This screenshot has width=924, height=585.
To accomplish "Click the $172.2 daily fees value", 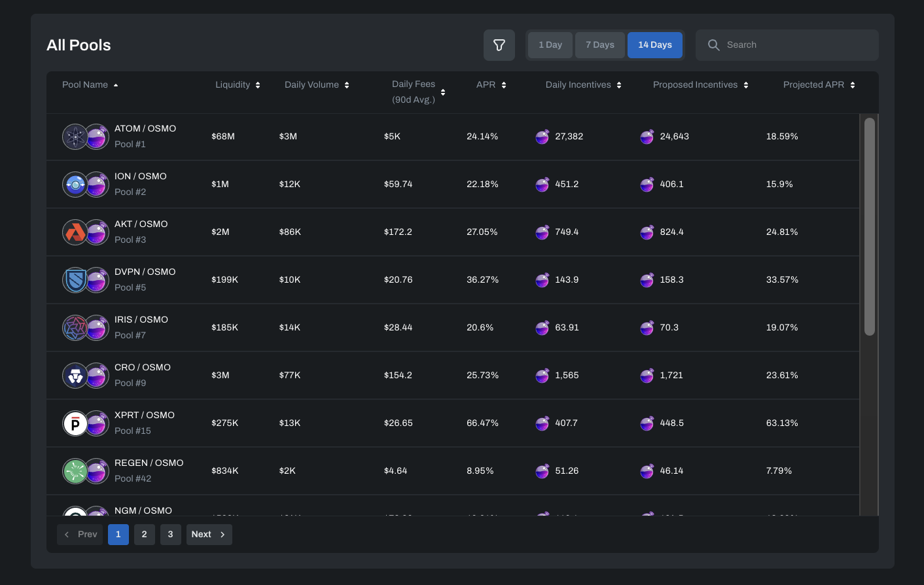I will pos(398,232).
